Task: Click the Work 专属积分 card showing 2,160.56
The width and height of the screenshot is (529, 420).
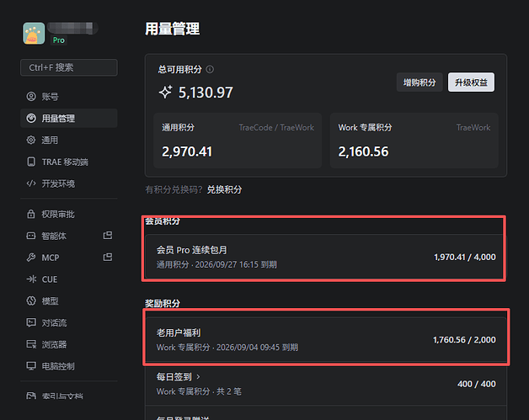Action: coord(414,141)
